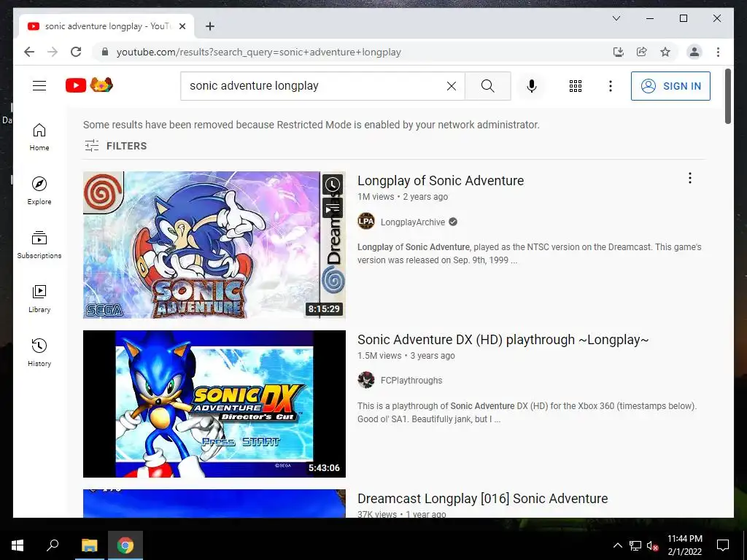Screen dimensions: 747x560
Task: Open the network tray icon
Action: point(635,545)
